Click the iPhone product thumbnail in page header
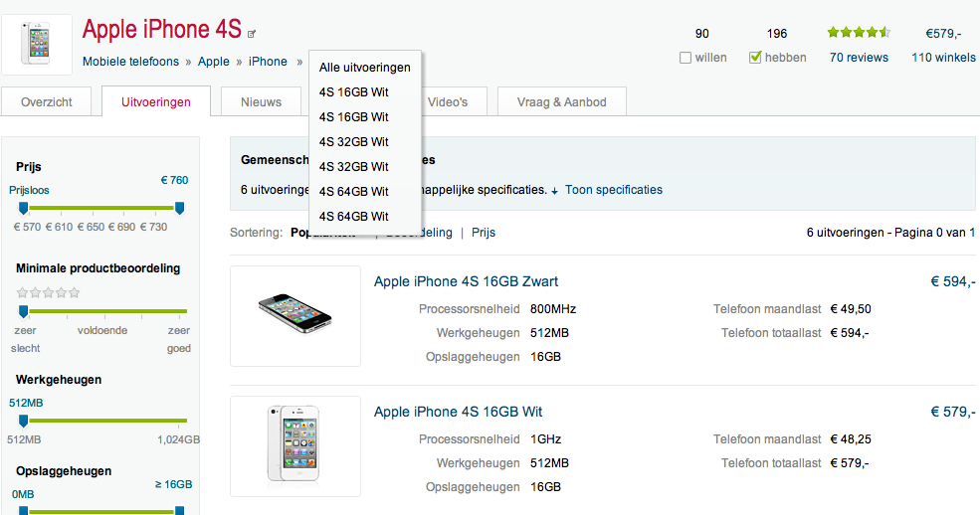The height and width of the screenshot is (515, 980). click(37, 45)
